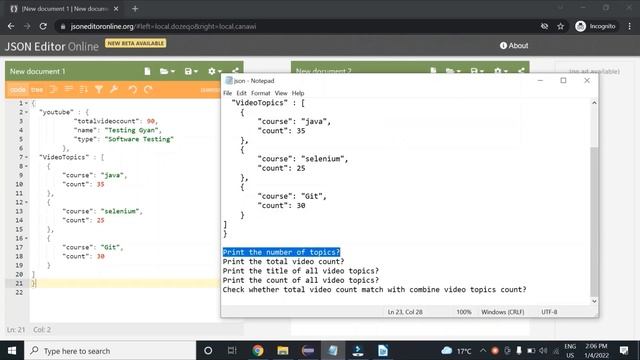Open Notepad View menu
Screen dimensions: 640x360
pyautogui.click(x=281, y=93)
